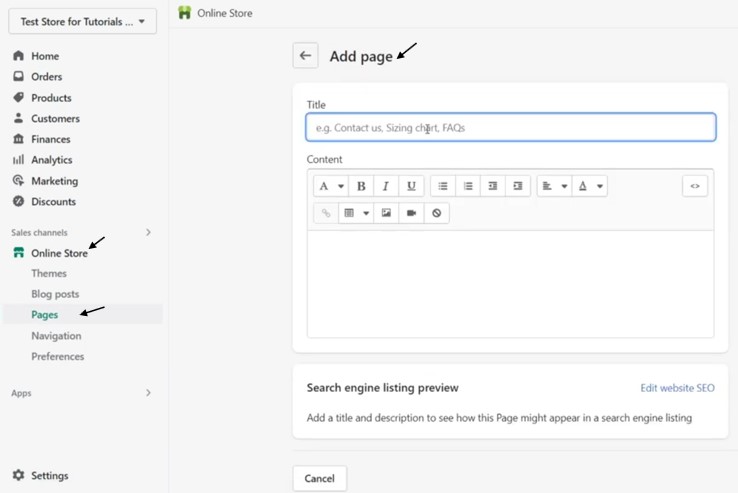Open Customers in the sidebar
738x493 pixels.
55,119
